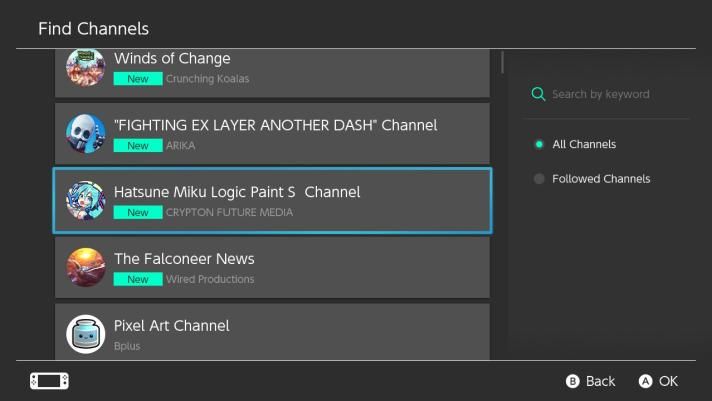Click The Falconeer News channel avatar
Viewport: 712px width, 401px height.
tap(86, 268)
